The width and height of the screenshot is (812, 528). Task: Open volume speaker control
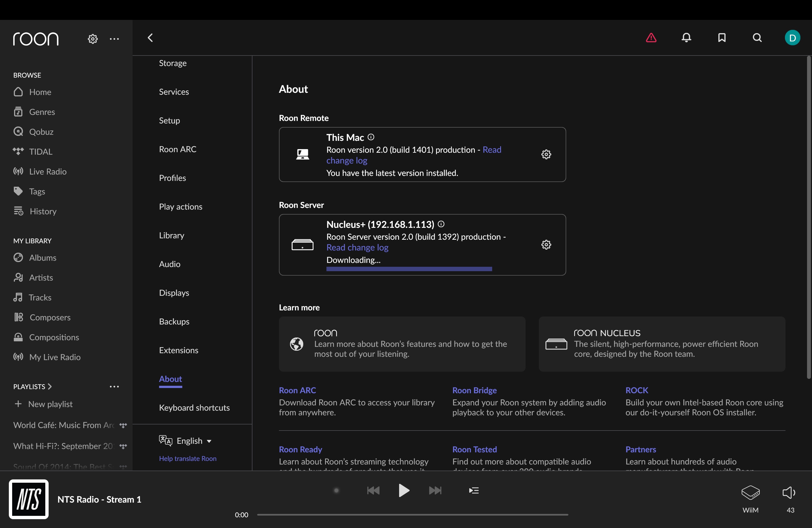(x=789, y=493)
